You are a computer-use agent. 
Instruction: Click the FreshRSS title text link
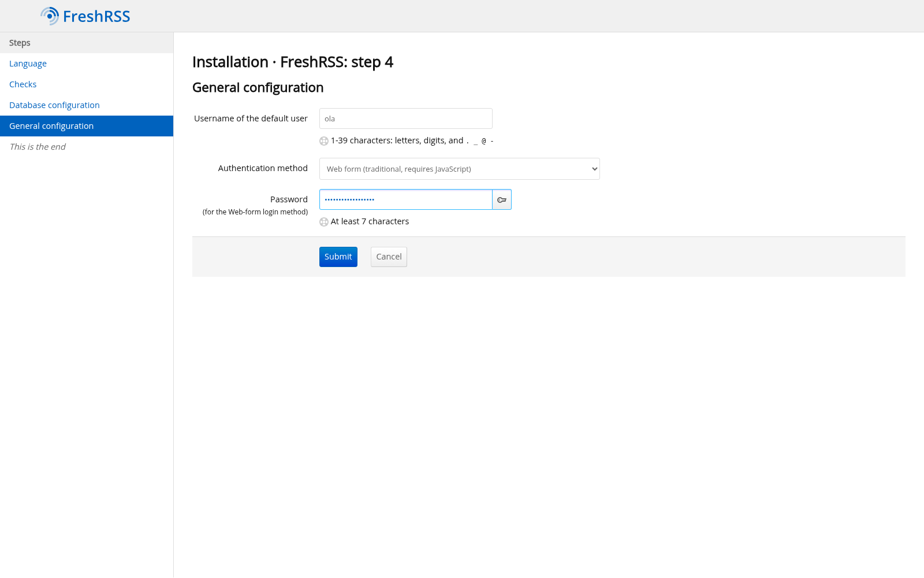click(x=96, y=16)
